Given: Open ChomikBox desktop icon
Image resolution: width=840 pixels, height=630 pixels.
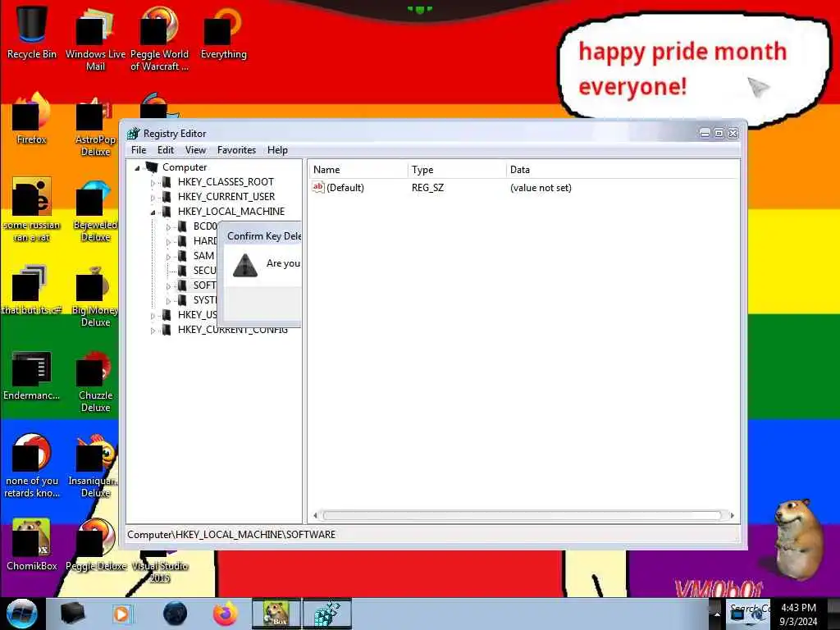Looking at the screenshot, I should point(32,545).
